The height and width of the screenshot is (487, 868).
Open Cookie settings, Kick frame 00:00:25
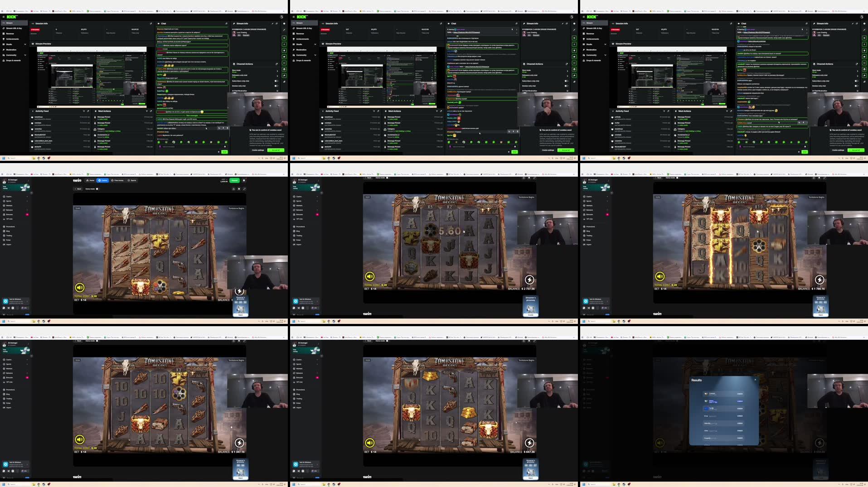pos(258,150)
